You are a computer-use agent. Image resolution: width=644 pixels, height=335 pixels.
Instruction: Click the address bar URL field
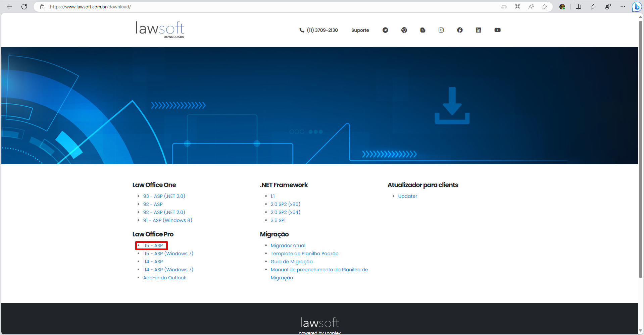[268, 7]
